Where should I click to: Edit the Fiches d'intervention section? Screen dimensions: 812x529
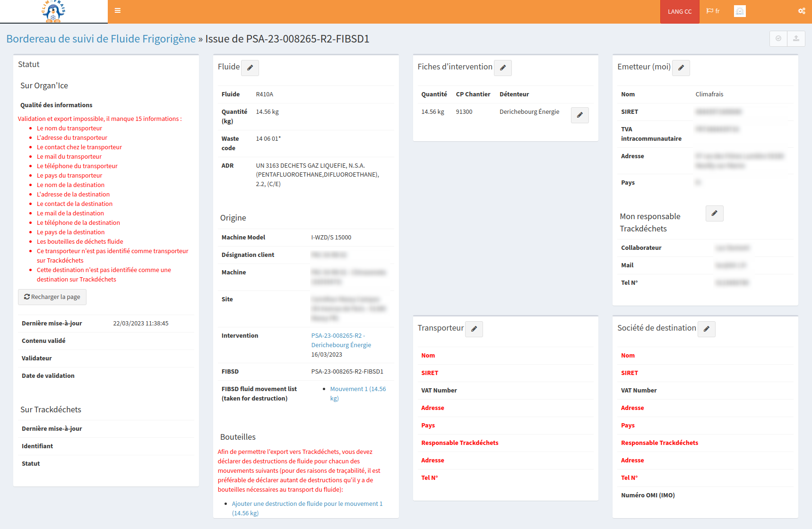[x=503, y=68]
